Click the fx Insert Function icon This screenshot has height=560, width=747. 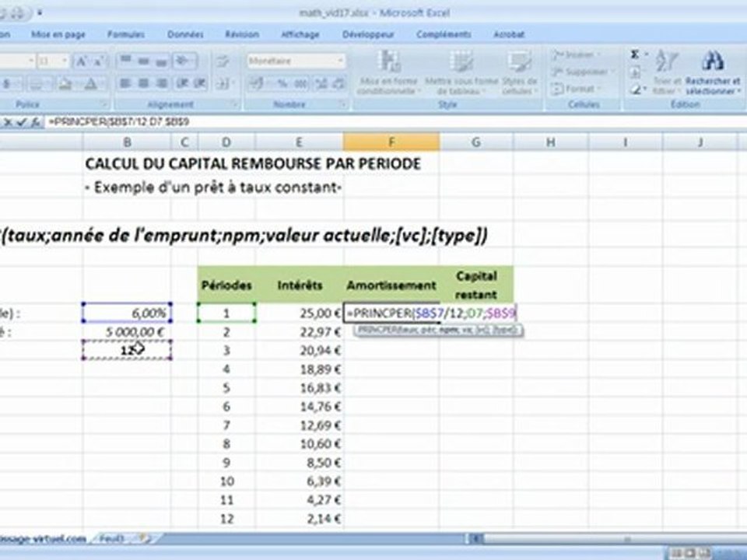36,122
